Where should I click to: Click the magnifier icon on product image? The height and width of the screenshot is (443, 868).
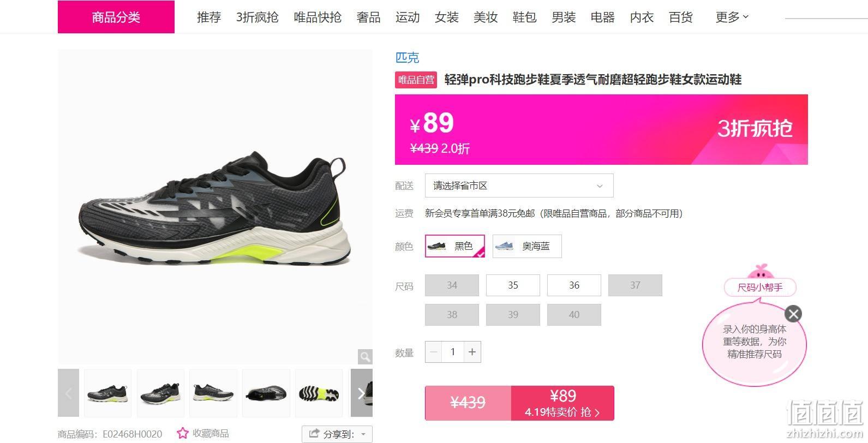coord(365,357)
